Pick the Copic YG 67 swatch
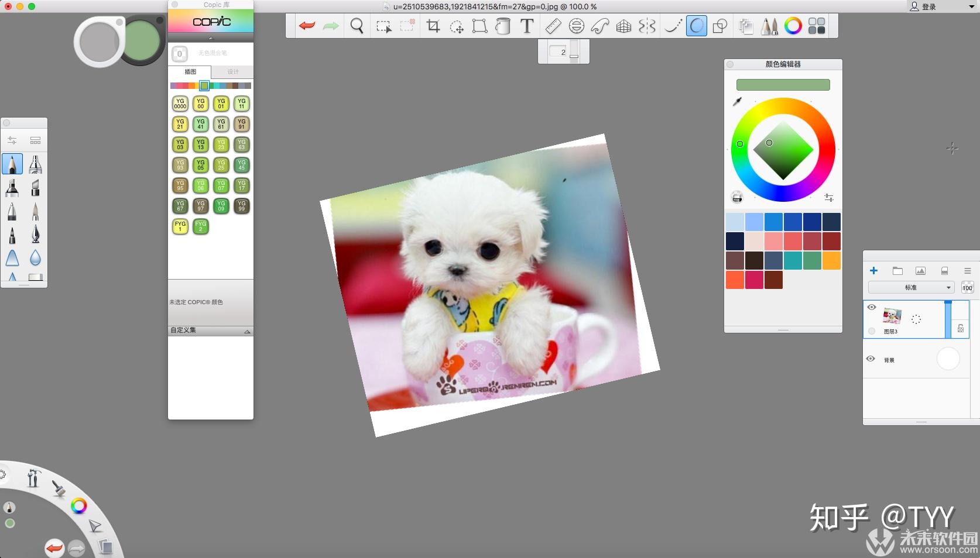The image size is (980, 558). coord(180,206)
